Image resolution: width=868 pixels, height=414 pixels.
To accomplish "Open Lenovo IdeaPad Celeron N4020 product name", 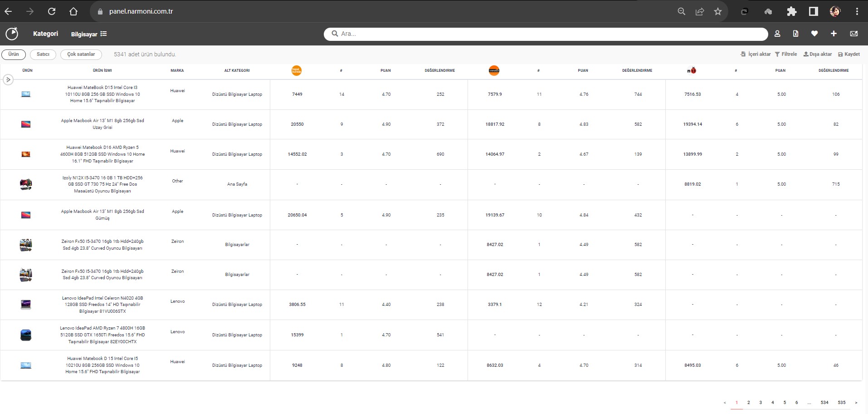I will click(x=102, y=305).
